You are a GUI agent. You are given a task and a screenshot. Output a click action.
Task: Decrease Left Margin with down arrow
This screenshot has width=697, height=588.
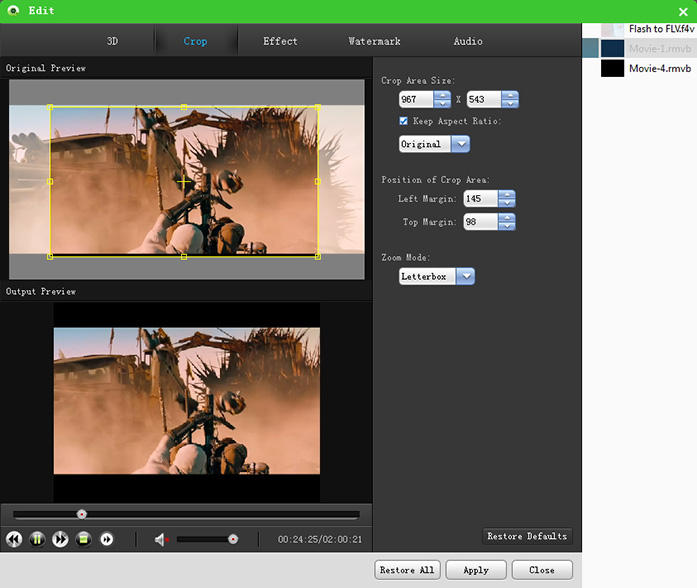(507, 203)
